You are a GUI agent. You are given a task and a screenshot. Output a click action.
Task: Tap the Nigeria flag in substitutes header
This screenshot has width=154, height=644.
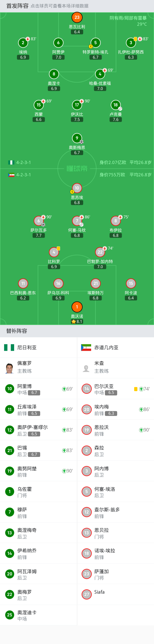coord(9,347)
